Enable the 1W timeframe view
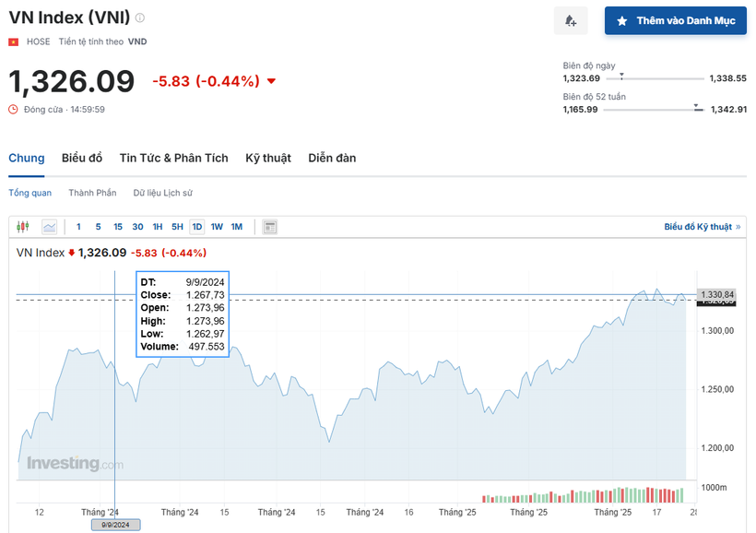 217,226
